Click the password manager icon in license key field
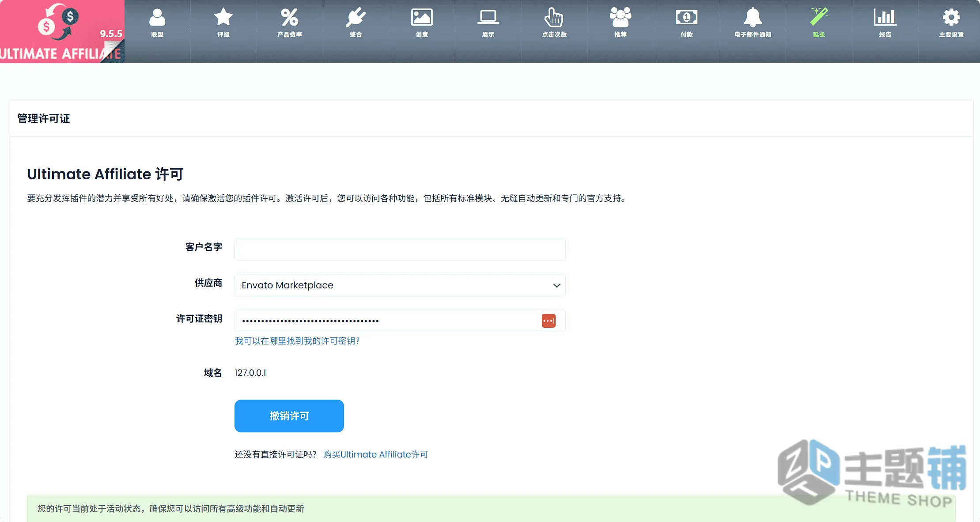The image size is (980, 522). coord(549,321)
